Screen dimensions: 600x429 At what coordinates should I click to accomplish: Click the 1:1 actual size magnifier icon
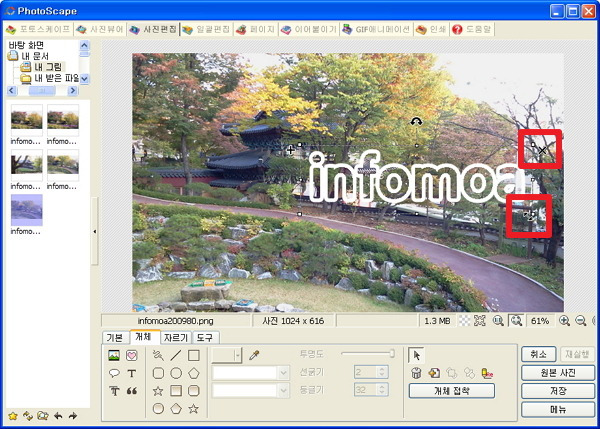click(x=498, y=321)
